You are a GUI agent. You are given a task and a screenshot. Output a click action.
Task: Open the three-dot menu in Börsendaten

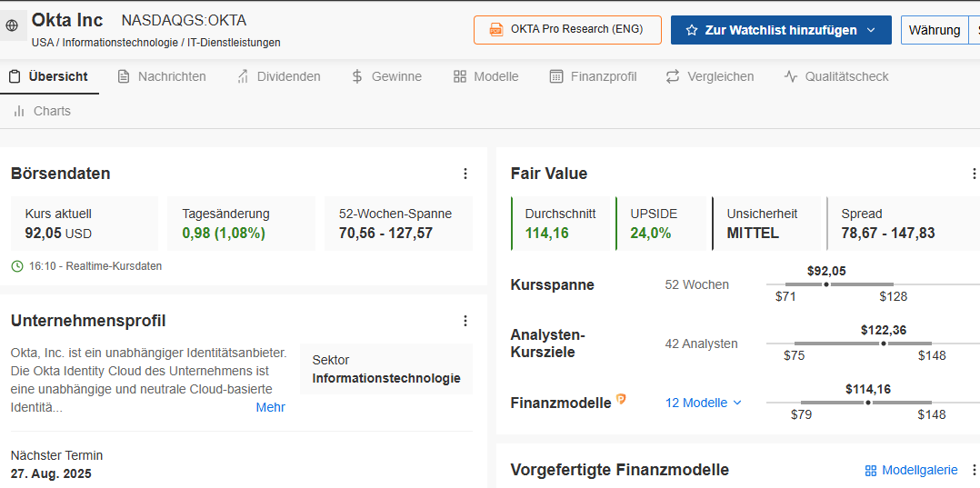pos(465,174)
